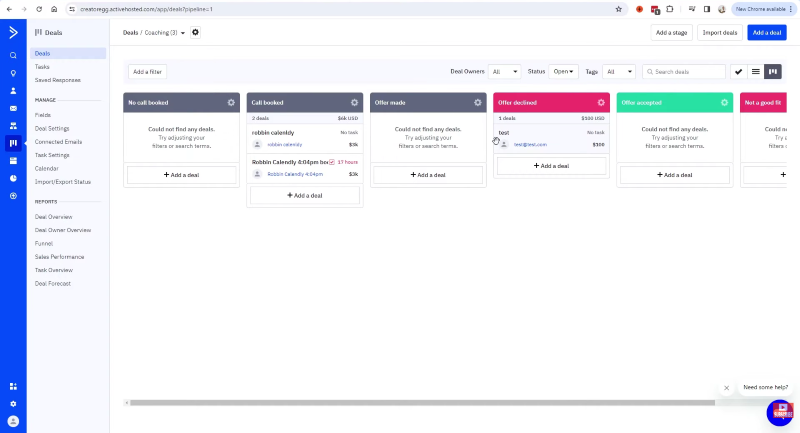Viewport: 800px width, 433px height.
Task: Expand the Deal Owners dropdown
Action: pos(504,72)
